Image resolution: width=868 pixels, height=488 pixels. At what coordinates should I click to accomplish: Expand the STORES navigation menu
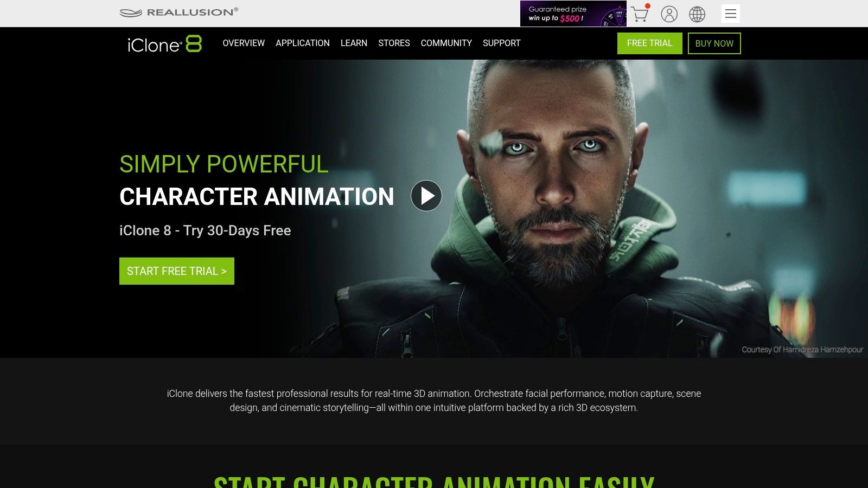(394, 43)
